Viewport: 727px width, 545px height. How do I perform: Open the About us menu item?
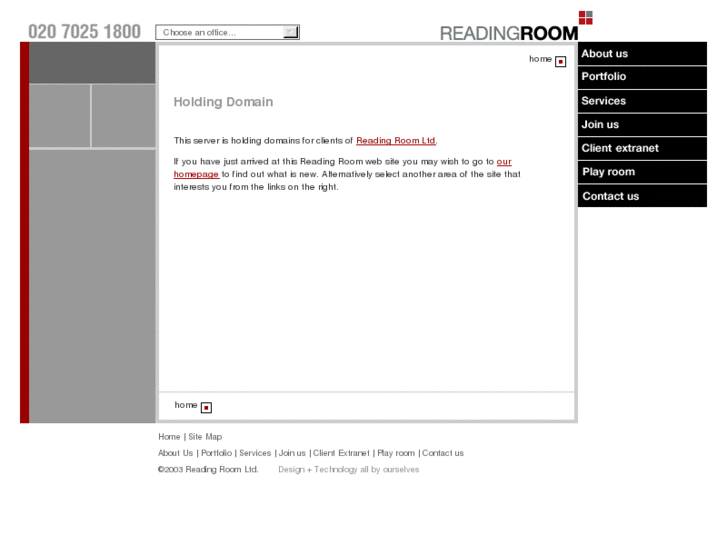[642, 54]
